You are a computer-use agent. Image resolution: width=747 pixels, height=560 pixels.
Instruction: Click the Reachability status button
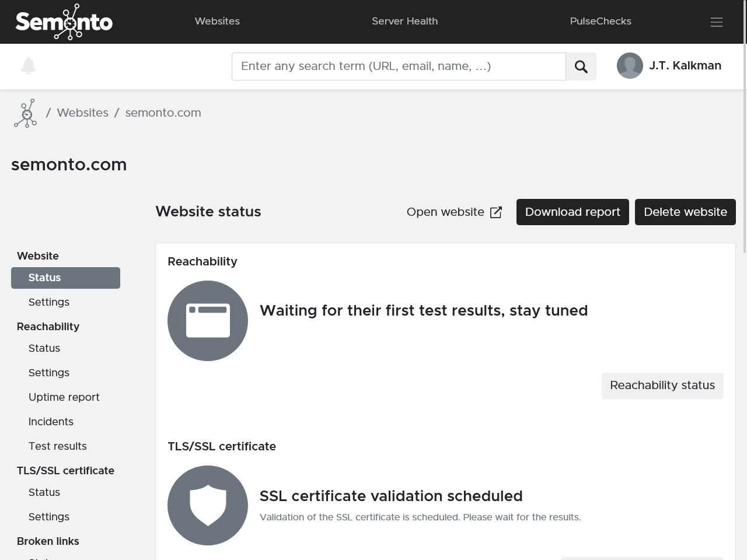(662, 386)
